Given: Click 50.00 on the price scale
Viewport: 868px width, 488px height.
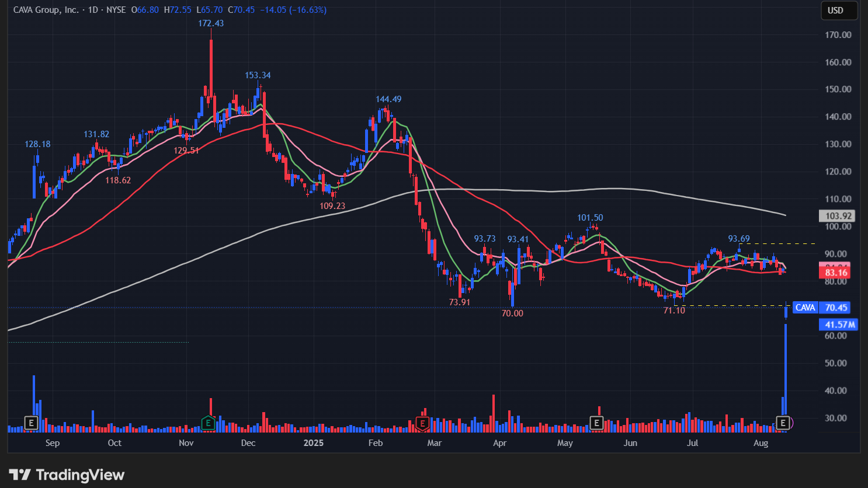Looking at the screenshot, I should point(836,363).
